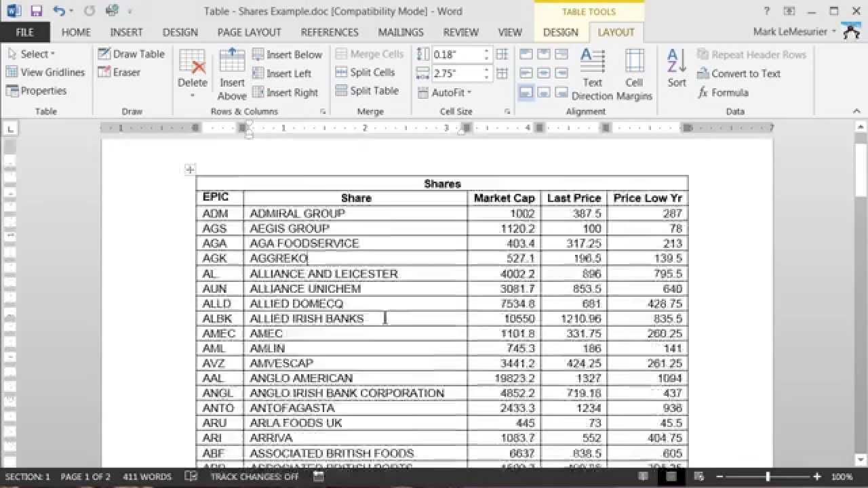Open the Delete dropdown in Rows & Columns
868x488 pixels.
pyautogui.click(x=193, y=75)
